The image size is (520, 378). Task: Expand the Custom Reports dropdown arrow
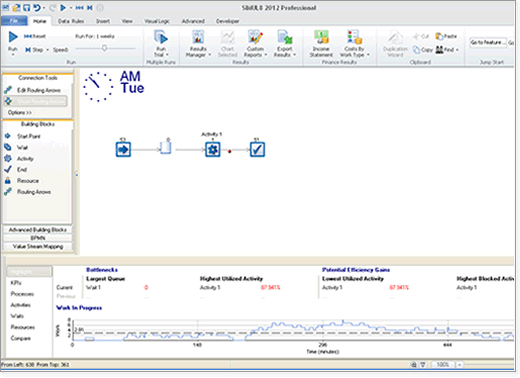click(266, 55)
